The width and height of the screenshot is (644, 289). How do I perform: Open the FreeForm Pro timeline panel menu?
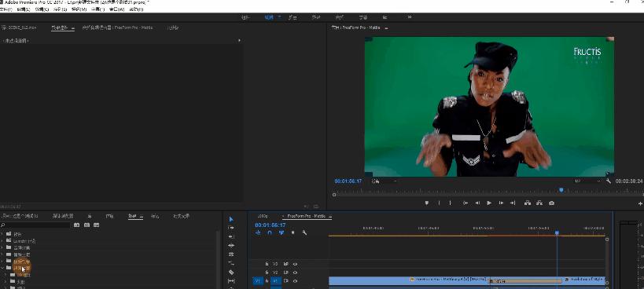[x=329, y=216]
